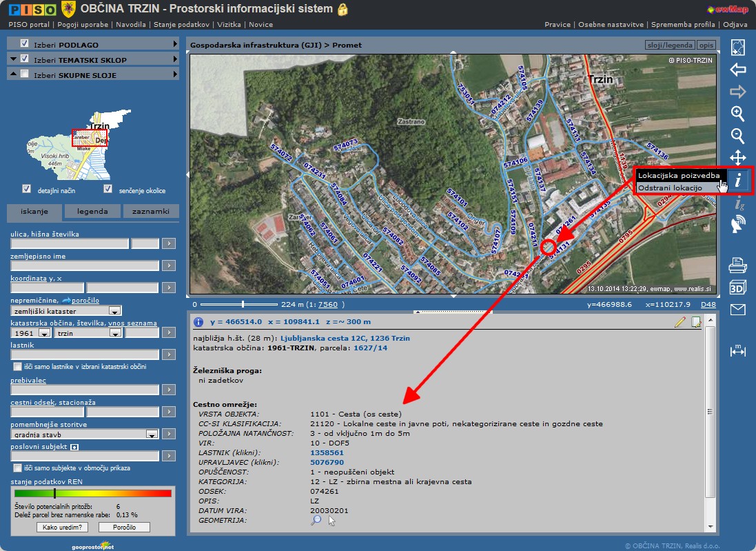Toggle the 'detajlni način' checkbox
Image resolution: width=756 pixels, height=551 pixels.
coord(26,189)
